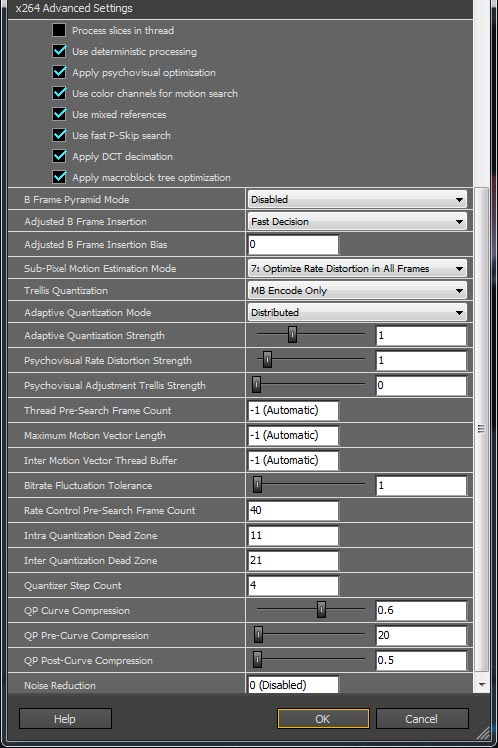Click Adjusted B Frame Insertion Bias field
The width and height of the screenshot is (498, 748).
click(293, 244)
